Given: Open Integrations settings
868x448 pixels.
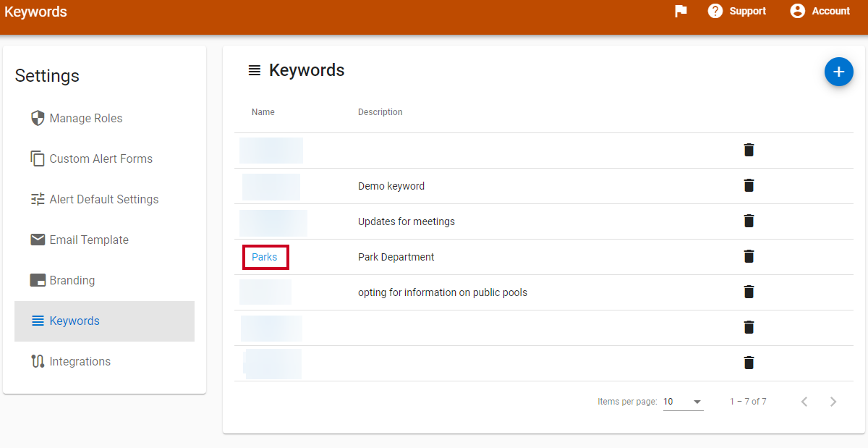Looking at the screenshot, I should [104, 361].
